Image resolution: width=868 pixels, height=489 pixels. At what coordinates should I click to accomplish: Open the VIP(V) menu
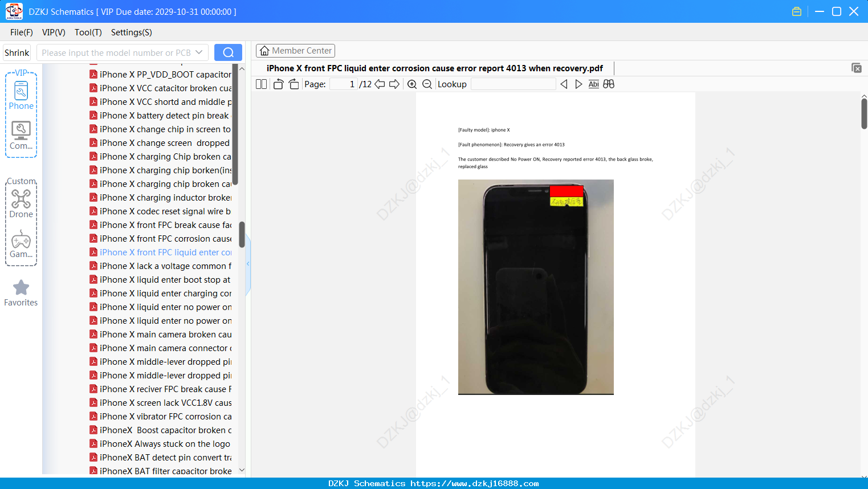click(54, 32)
